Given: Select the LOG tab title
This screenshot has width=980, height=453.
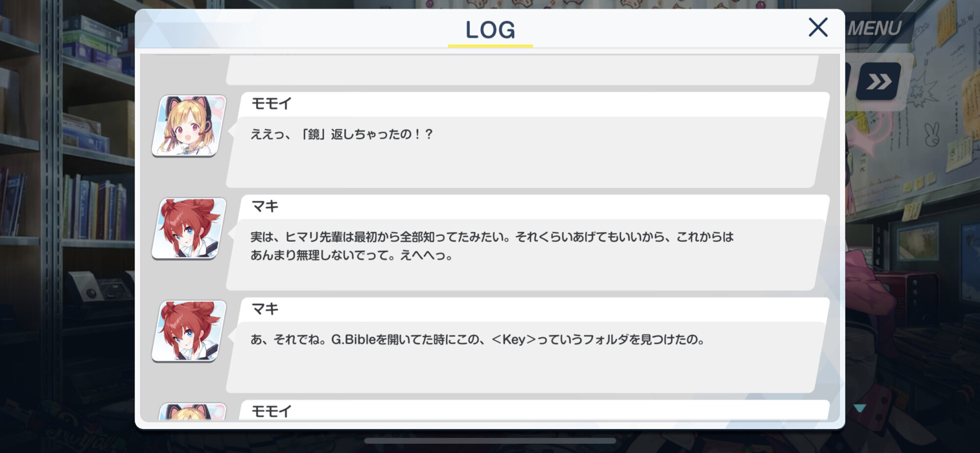Looking at the screenshot, I should pos(490,29).
